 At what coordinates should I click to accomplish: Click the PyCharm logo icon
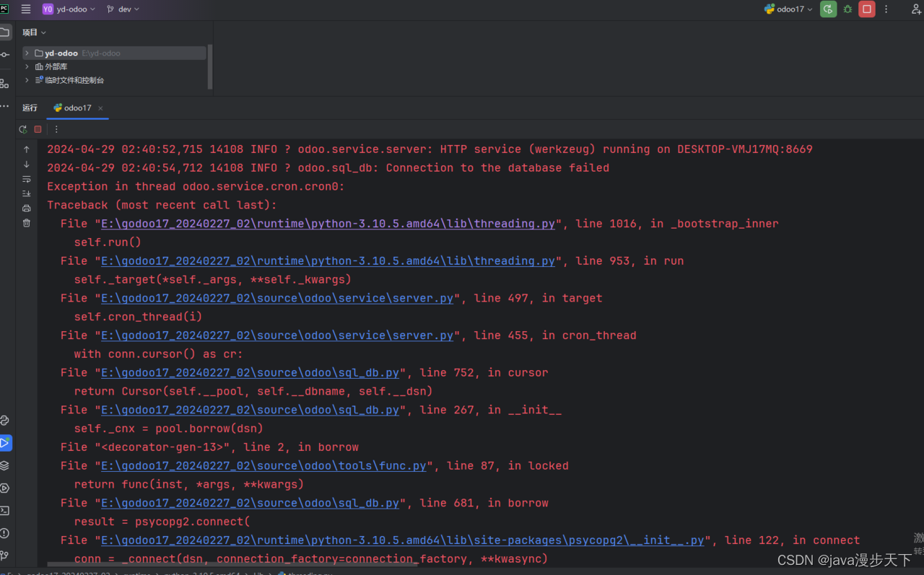point(4,9)
